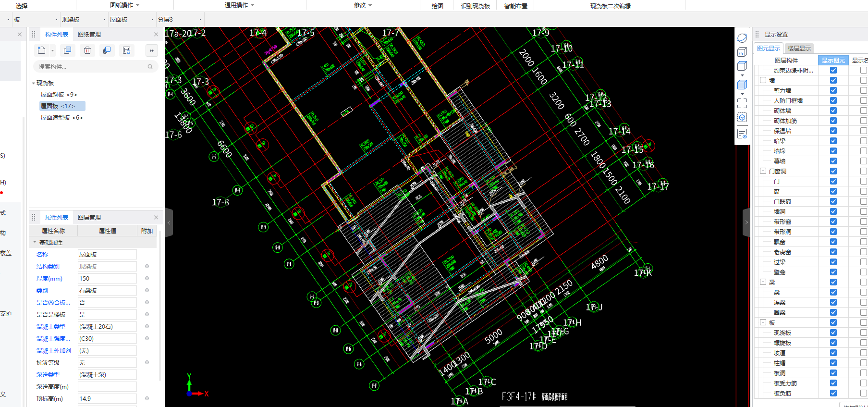Click the 智能布置 ribbon group
The width and height of the screenshot is (868, 407).
tap(516, 6)
